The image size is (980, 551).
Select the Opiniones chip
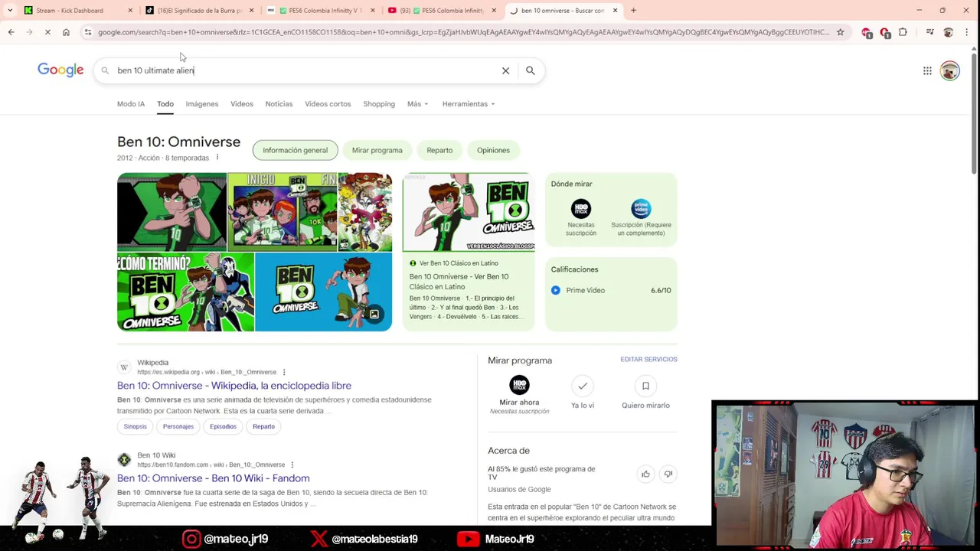click(493, 150)
